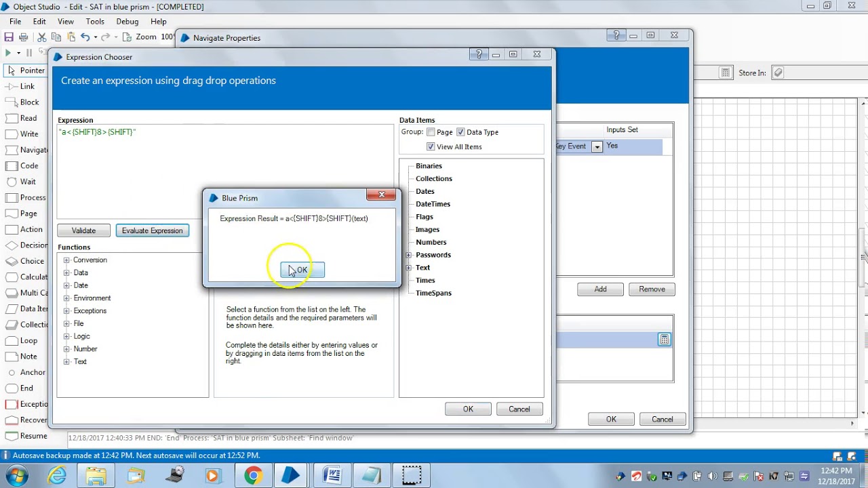
Task: Click the Copy icon in the toolbar
Action: tap(56, 37)
